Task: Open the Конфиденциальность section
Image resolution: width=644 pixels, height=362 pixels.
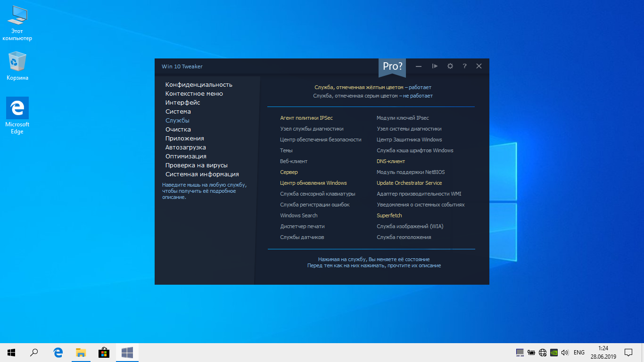Action: [198, 85]
